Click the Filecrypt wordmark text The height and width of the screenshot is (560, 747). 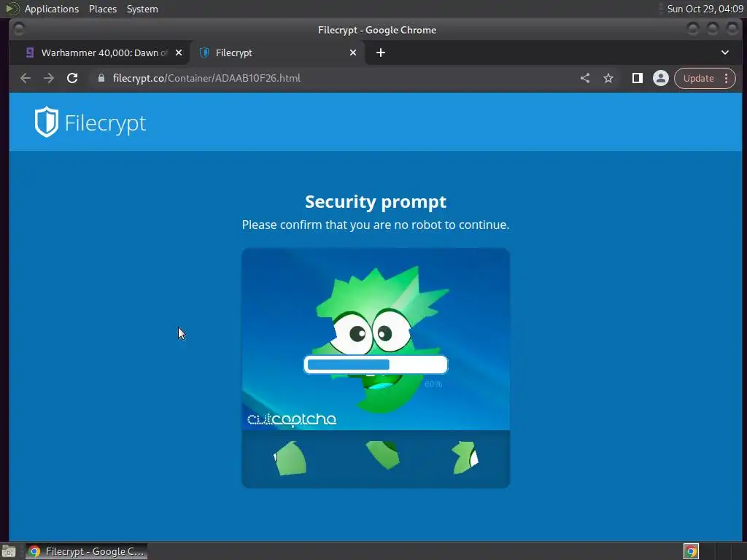(x=105, y=123)
